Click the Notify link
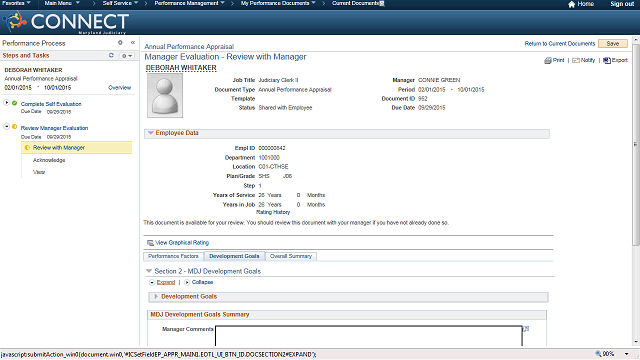Image resolution: width=640 pixels, height=360 pixels. [x=588, y=60]
